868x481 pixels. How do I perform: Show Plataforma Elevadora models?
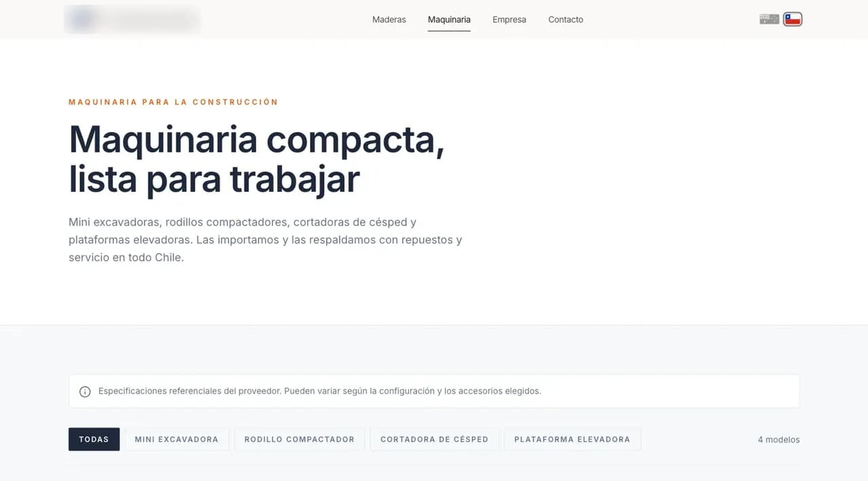572,439
